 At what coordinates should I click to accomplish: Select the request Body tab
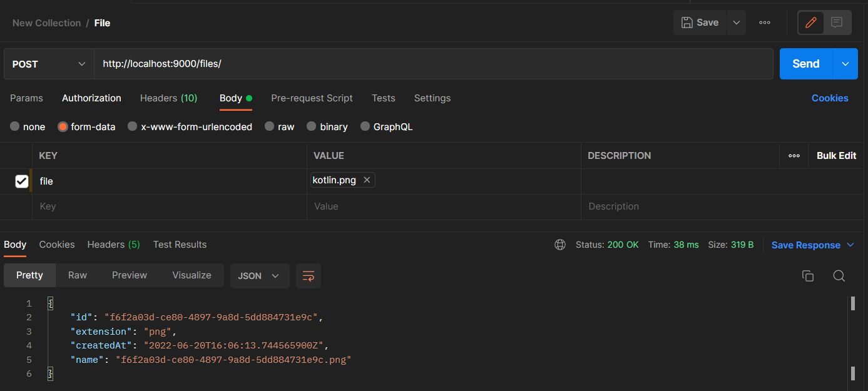[235, 98]
